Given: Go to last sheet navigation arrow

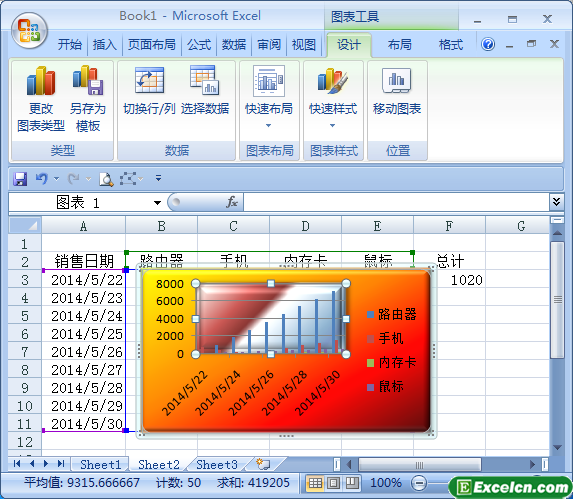Looking at the screenshot, I should point(61,464).
